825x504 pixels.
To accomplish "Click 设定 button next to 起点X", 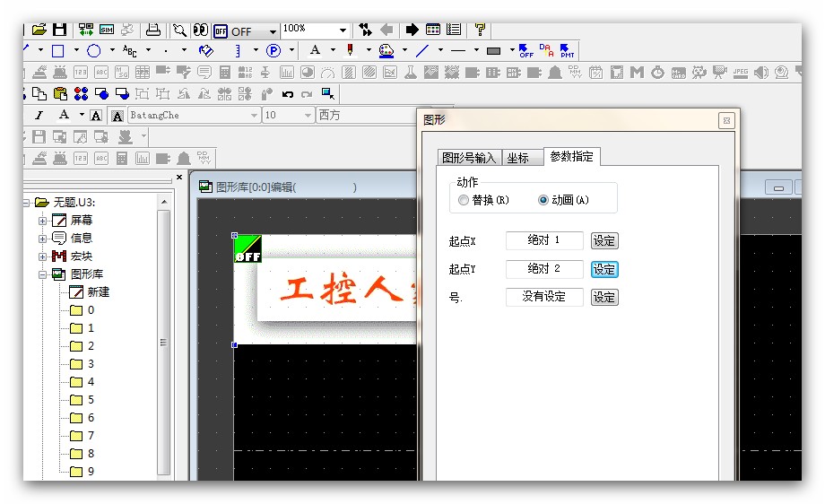I will point(604,241).
